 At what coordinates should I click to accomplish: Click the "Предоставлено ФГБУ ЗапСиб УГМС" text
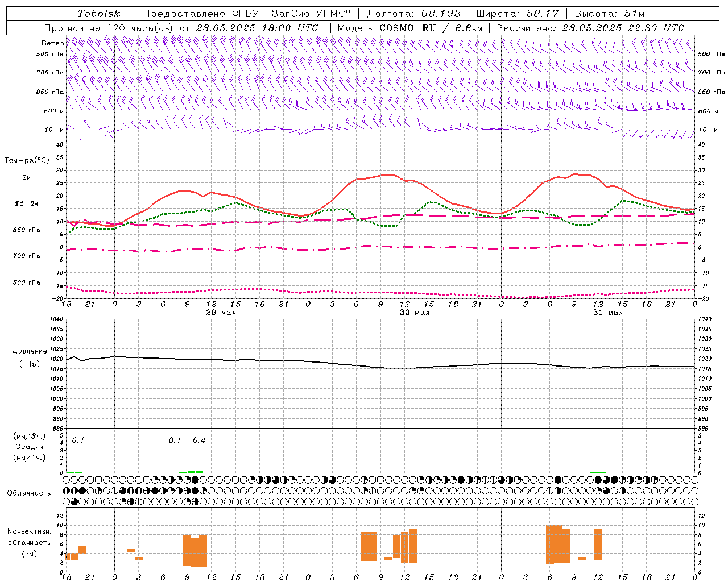pos(247,13)
